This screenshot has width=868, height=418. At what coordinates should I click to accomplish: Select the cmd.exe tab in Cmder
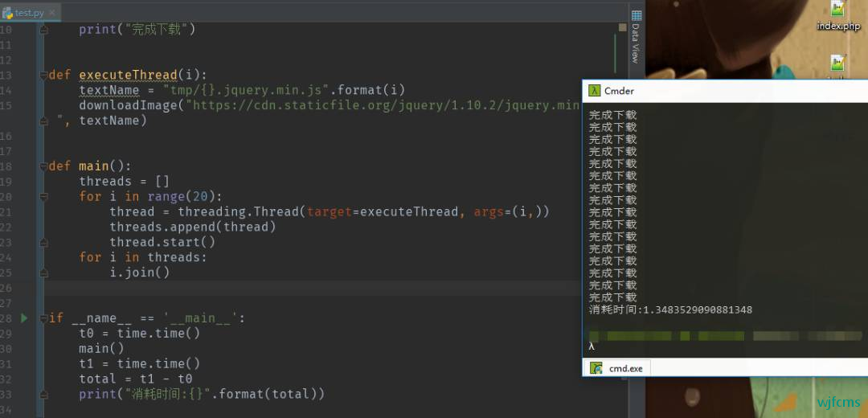(617, 368)
